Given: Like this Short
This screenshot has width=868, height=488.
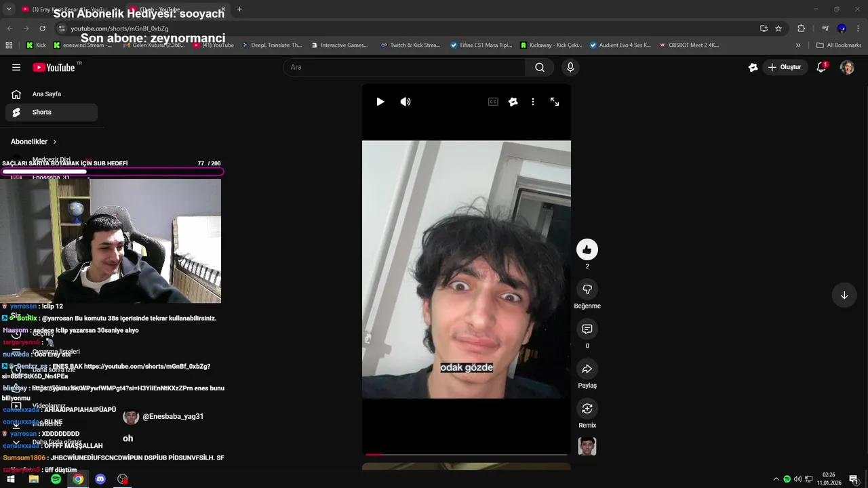Looking at the screenshot, I should click(587, 249).
